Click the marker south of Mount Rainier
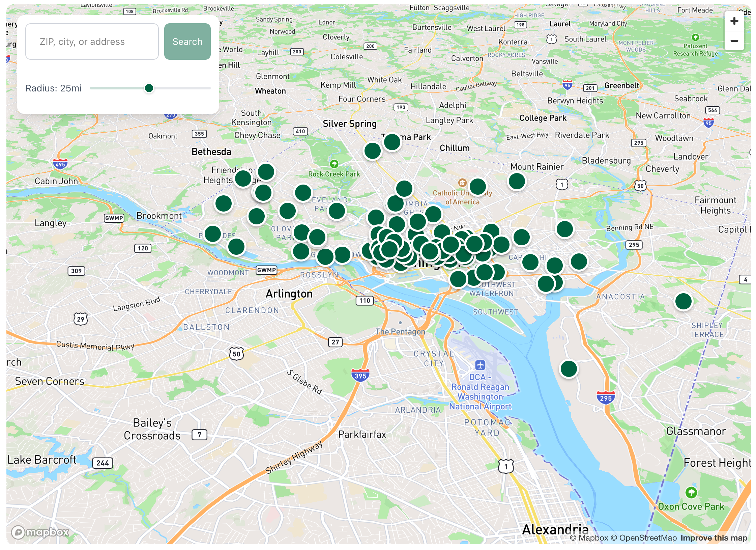The height and width of the screenshot is (550, 756). click(517, 181)
